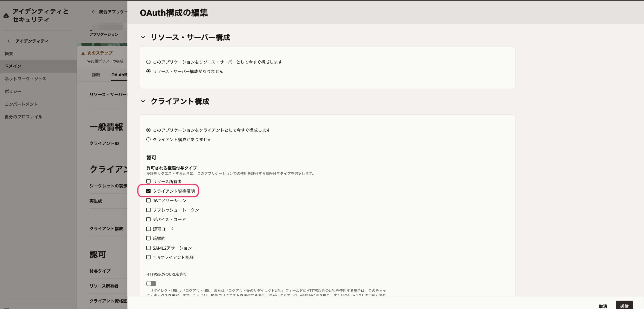The height and width of the screenshot is (310, 644).
Task: Enable the HTTPS以外のURLを許可 toggle
Action: click(x=151, y=283)
